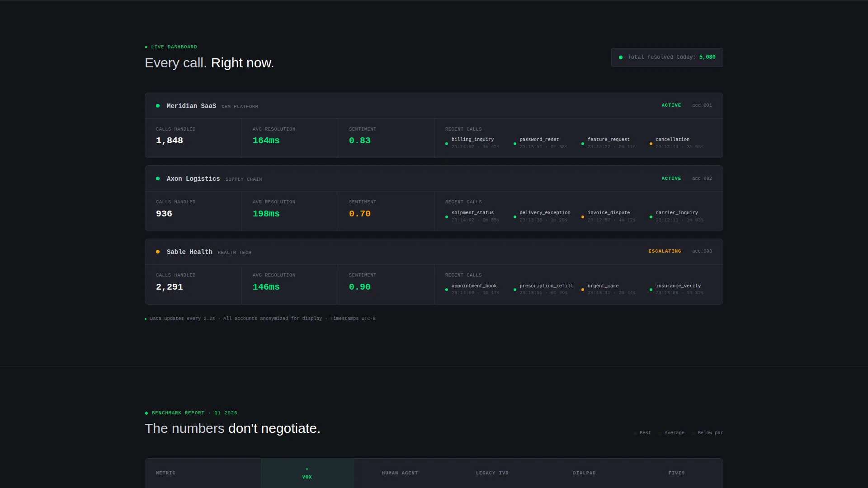The width and height of the screenshot is (868, 488).
Task: Click Axon sentiment score 0.70
Action: point(359,214)
